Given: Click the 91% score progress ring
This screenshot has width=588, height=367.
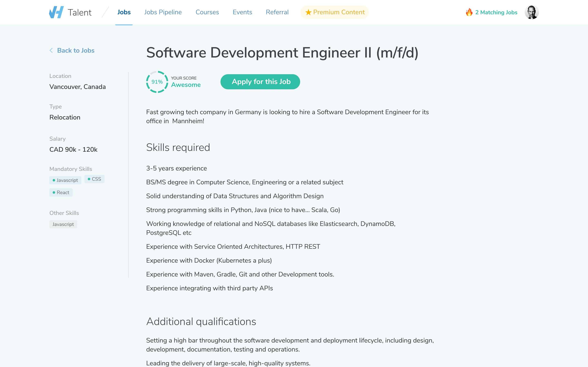Looking at the screenshot, I should (x=157, y=82).
